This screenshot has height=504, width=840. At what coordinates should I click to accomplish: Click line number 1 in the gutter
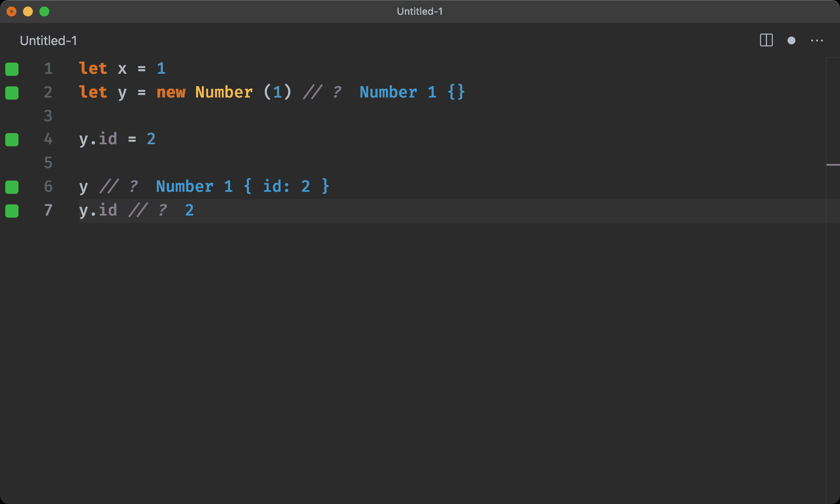[x=48, y=68]
